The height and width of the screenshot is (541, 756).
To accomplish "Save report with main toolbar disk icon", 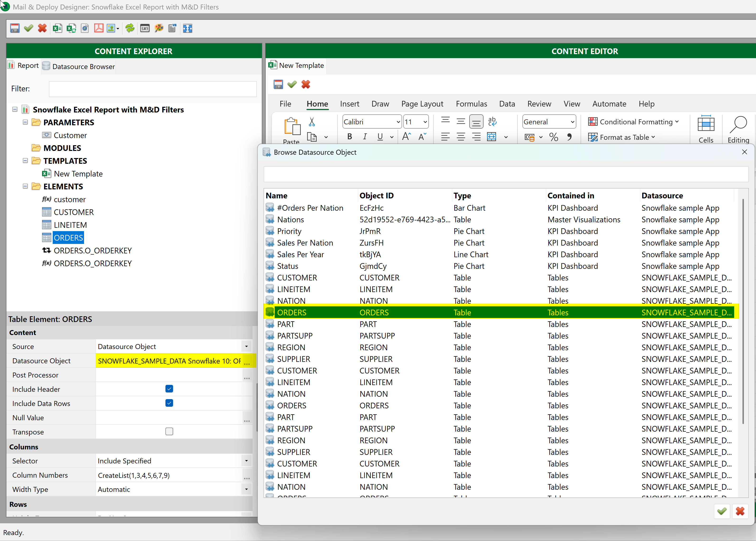I will pos(15,28).
